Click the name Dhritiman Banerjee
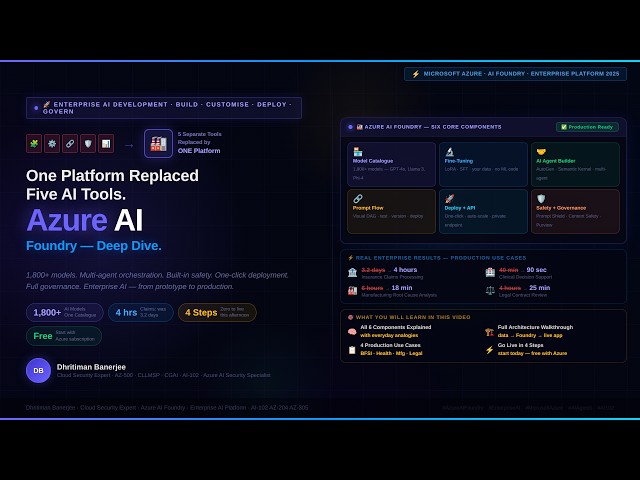The height and width of the screenshot is (480, 640). pyautogui.click(x=91, y=367)
